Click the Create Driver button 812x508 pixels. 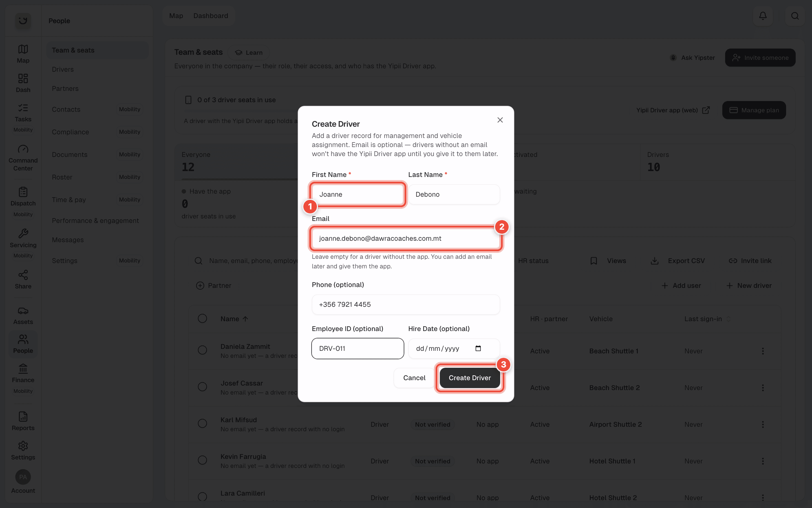pos(469,378)
